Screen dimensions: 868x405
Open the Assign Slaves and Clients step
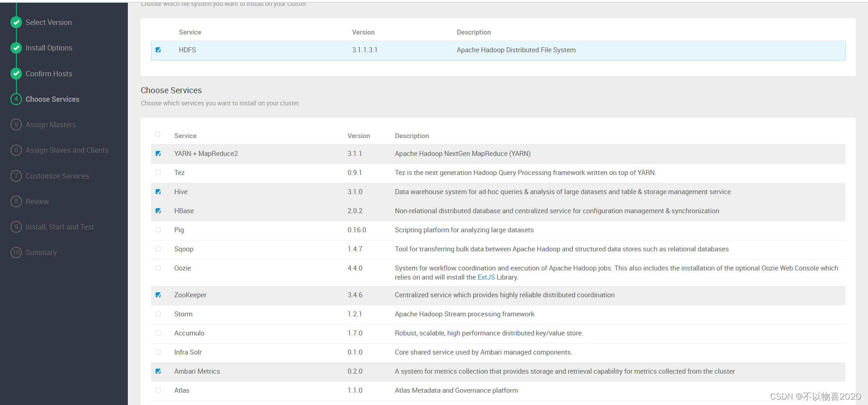click(x=67, y=150)
